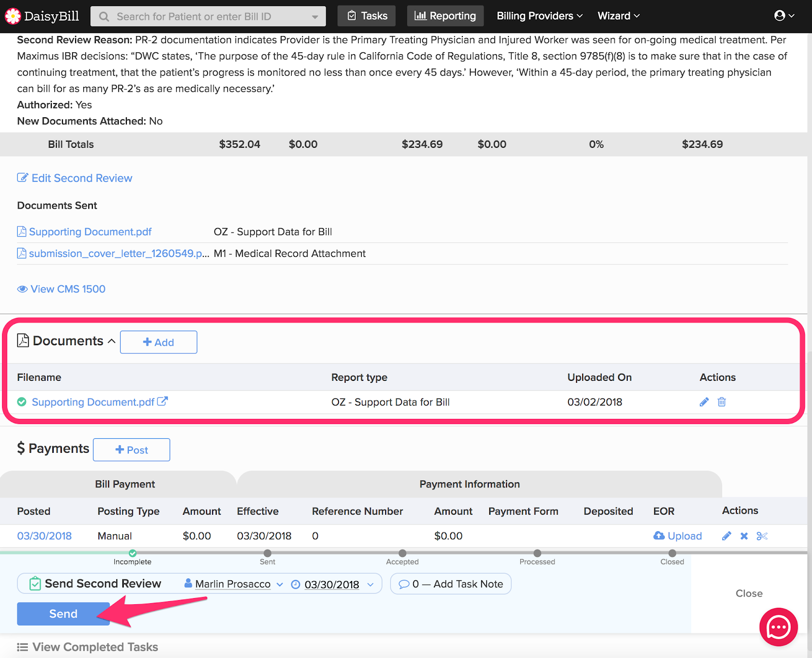Click the $352.04 bill total value
Screen dimensions: 812x658
[240, 144]
